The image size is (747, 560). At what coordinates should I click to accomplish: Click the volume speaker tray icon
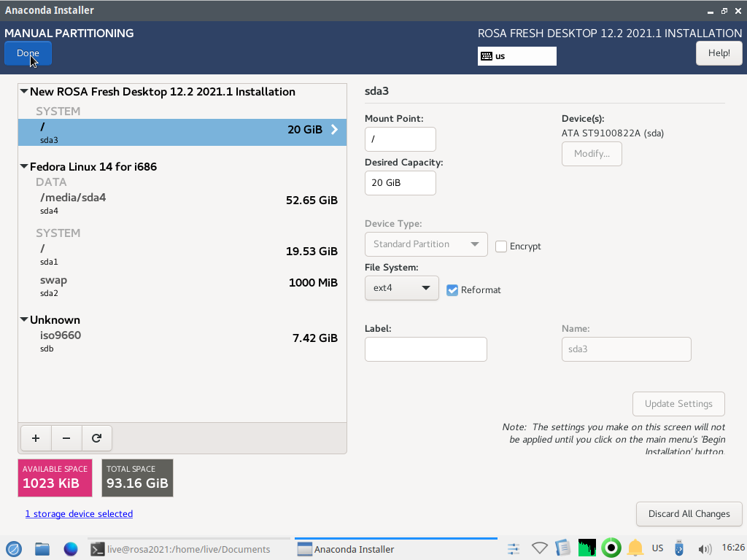click(705, 549)
